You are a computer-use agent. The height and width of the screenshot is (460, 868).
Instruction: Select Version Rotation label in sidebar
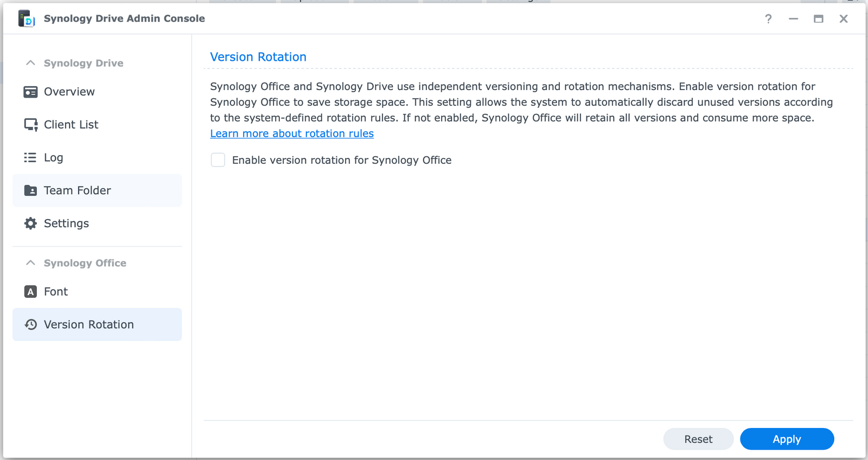pyautogui.click(x=89, y=324)
